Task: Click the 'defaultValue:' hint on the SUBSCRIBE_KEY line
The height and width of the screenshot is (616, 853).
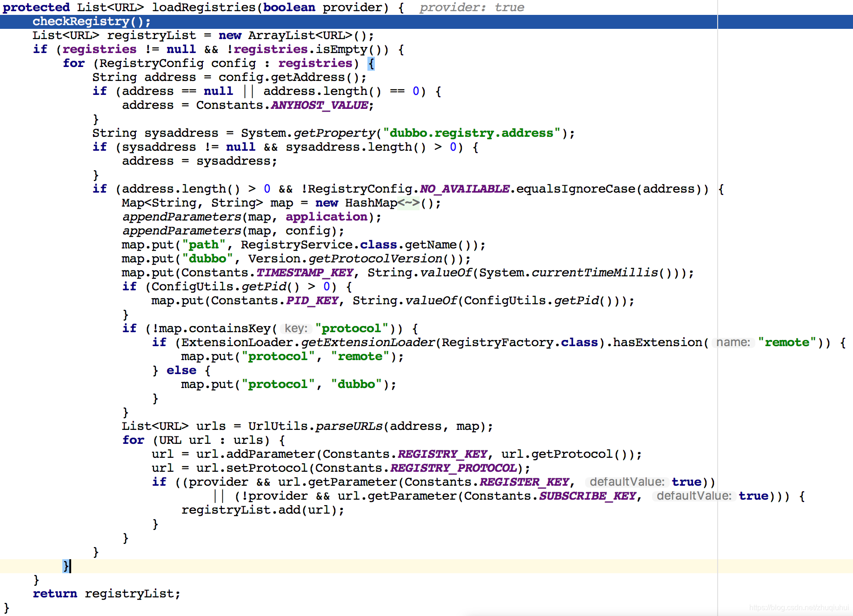Action: (694, 496)
